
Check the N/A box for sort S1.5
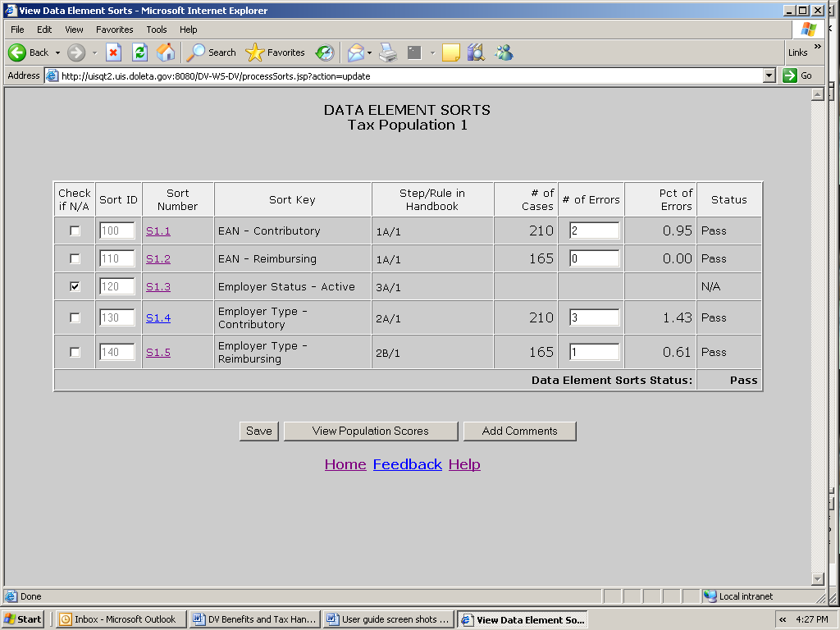point(75,353)
